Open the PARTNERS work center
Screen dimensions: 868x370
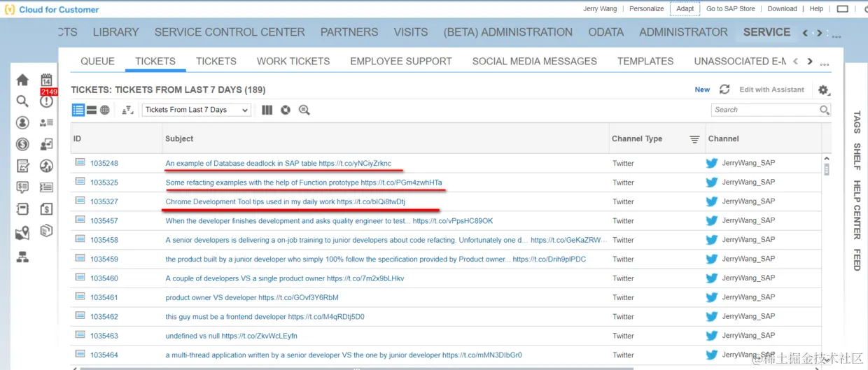pyautogui.click(x=349, y=32)
